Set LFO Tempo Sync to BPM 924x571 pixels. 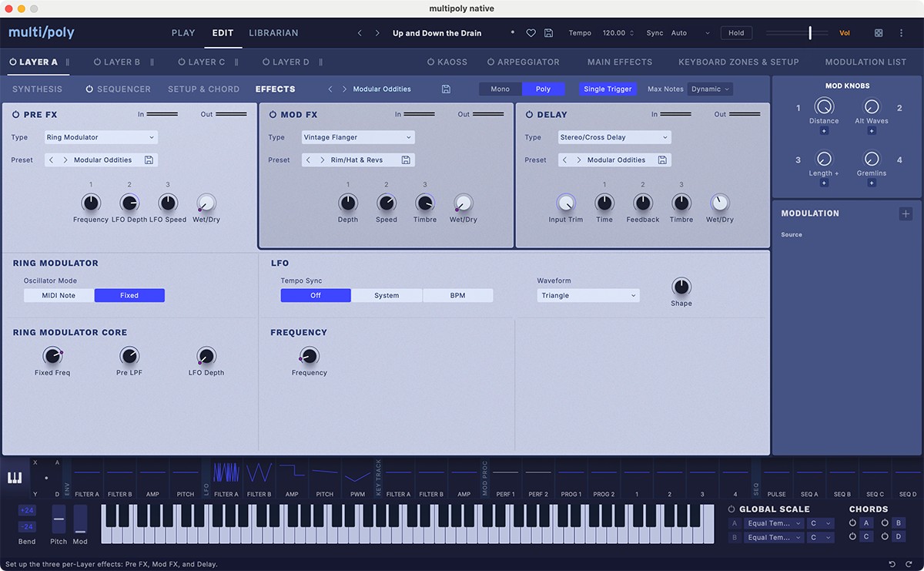[x=457, y=295]
